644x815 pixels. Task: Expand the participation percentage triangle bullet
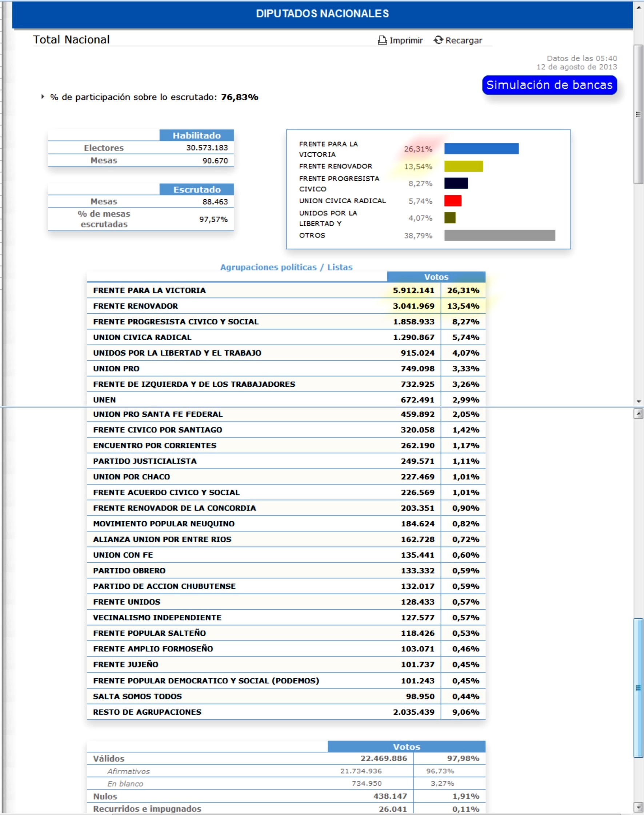(43, 97)
